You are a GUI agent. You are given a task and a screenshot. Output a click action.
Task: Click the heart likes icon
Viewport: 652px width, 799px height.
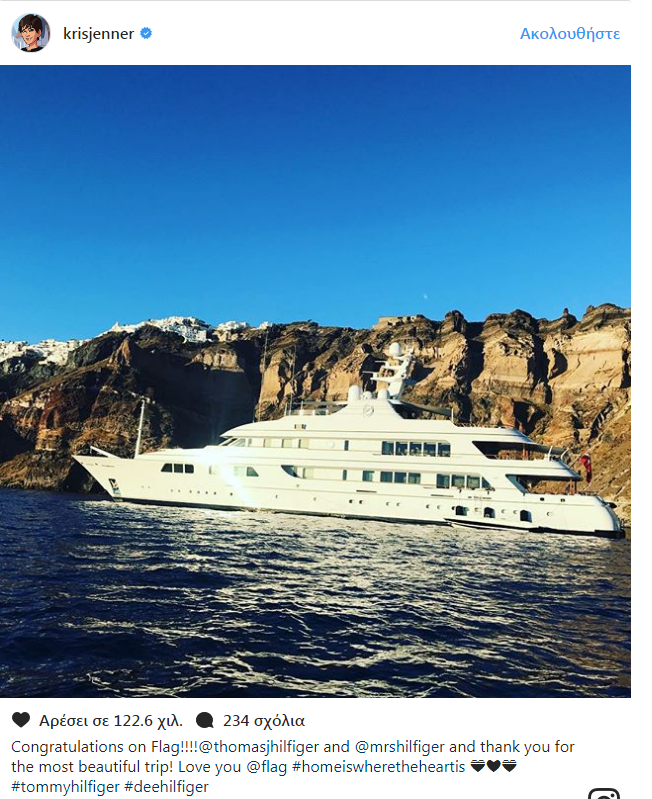click(x=21, y=720)
